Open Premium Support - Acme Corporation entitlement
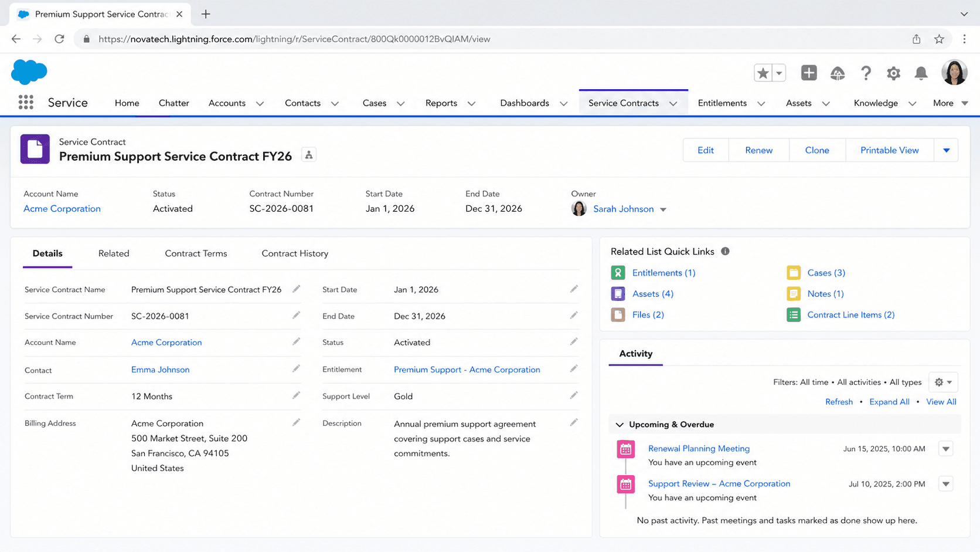Screen dimensions: 980x552 pos(467,370)
